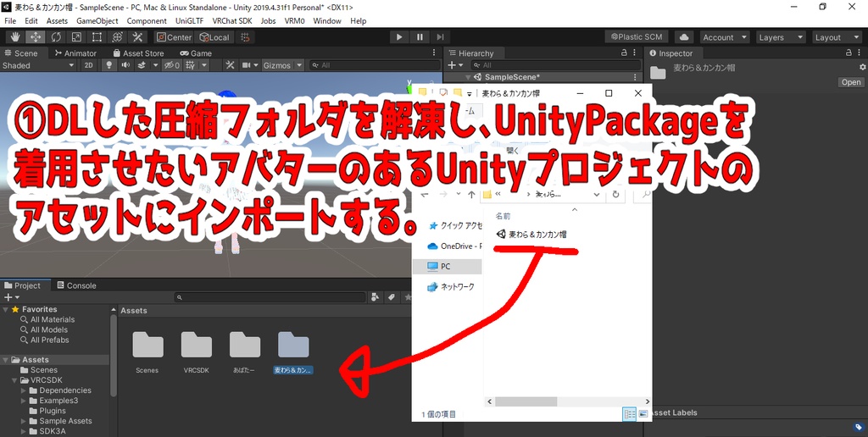The width and height of the screenshot is (868, 437).
Task: Toggle scene grid visibility icon
Action: [191, 65]
